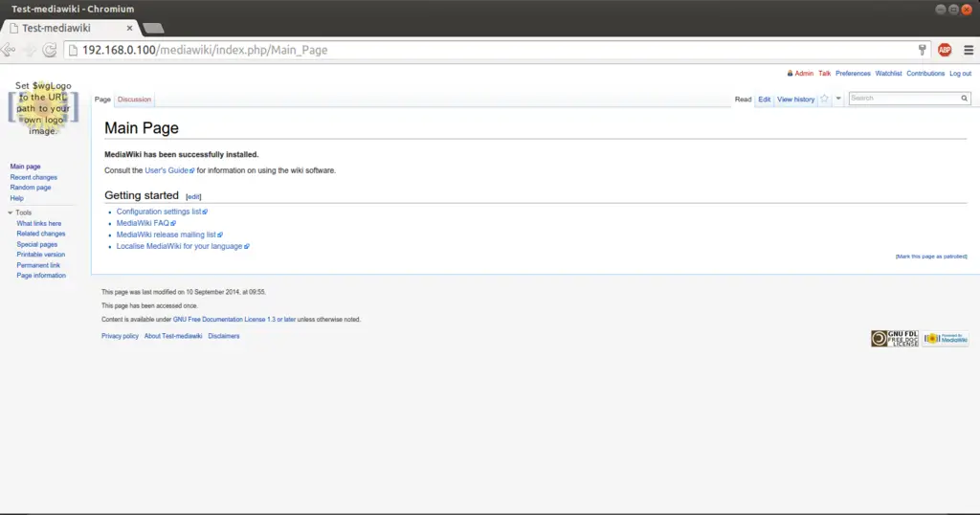
Task: Open Configuration settings list link
Action: tap(162, 212)
